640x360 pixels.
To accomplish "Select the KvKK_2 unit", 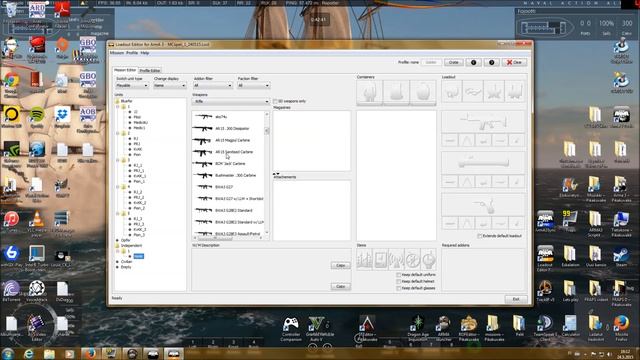I will tap(140, 203).
